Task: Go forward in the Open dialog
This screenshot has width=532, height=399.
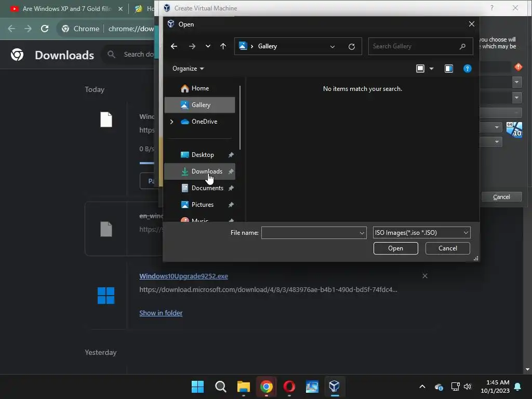Action: (x=192, y=46)
